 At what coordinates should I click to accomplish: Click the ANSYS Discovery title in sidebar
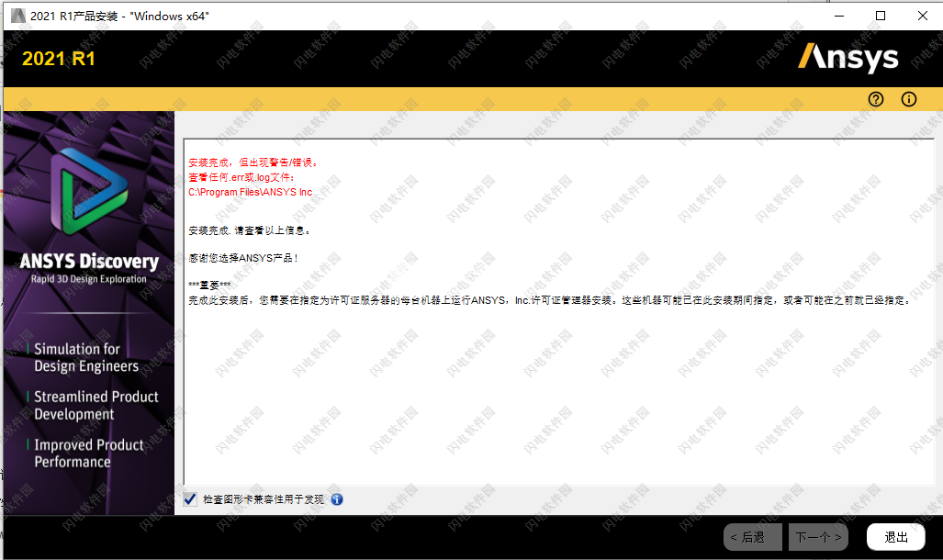point(89,262)
